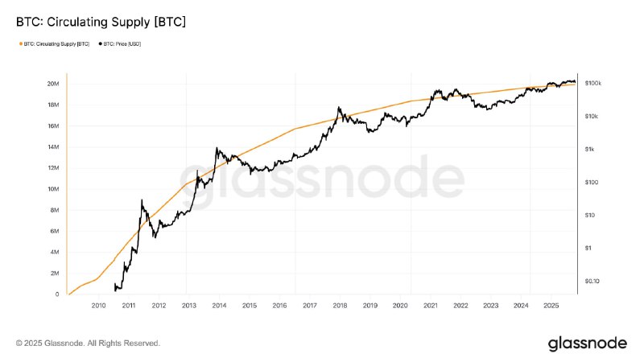Select the 2018 label on the time axis
Screen dimensions: 644x362
340,306
